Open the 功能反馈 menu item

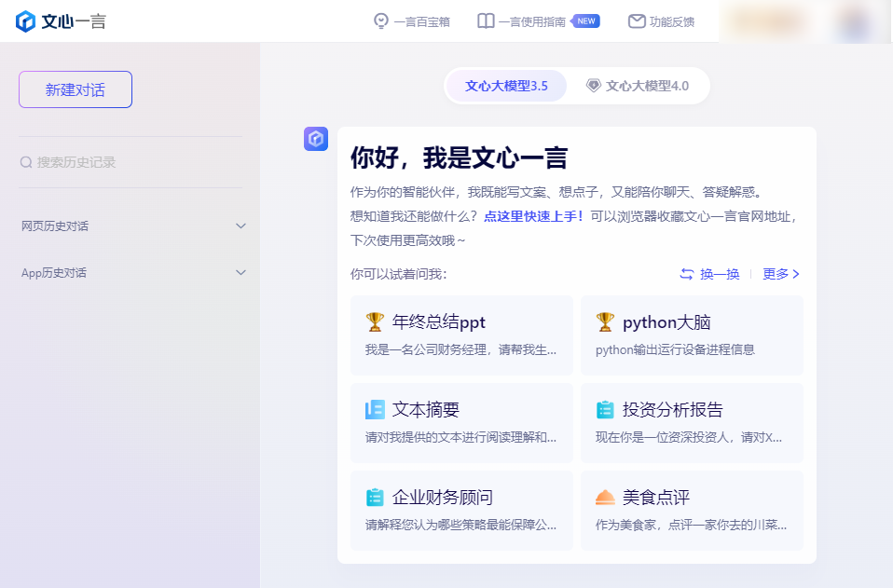[661, 21]
